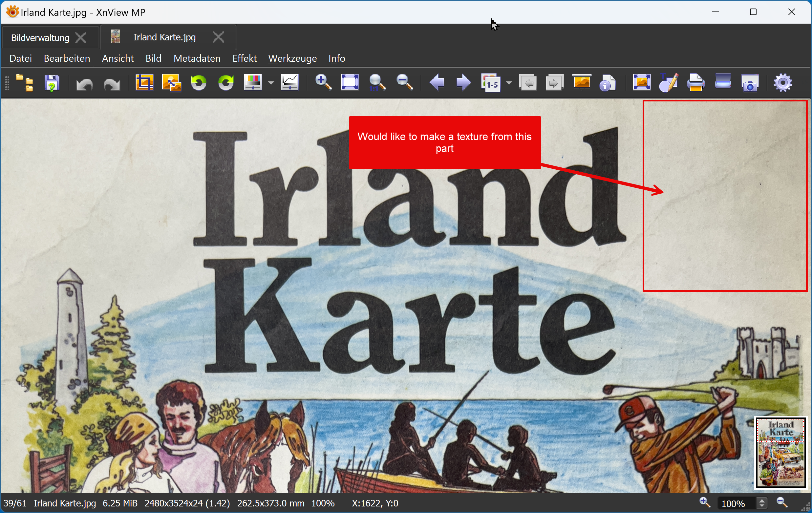Click the Resize image icon
The image size is (812, 513).
[171, 83]
